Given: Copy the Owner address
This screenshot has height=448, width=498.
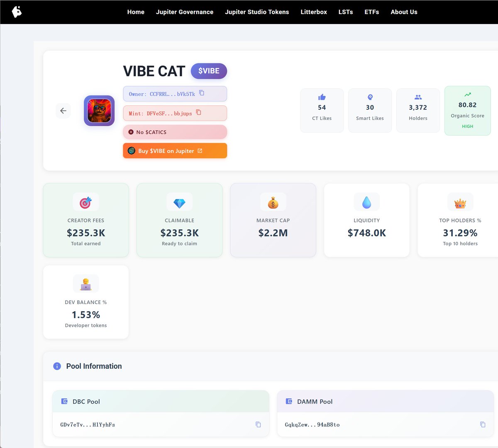Looking at the screenshot, I should 202,93.
